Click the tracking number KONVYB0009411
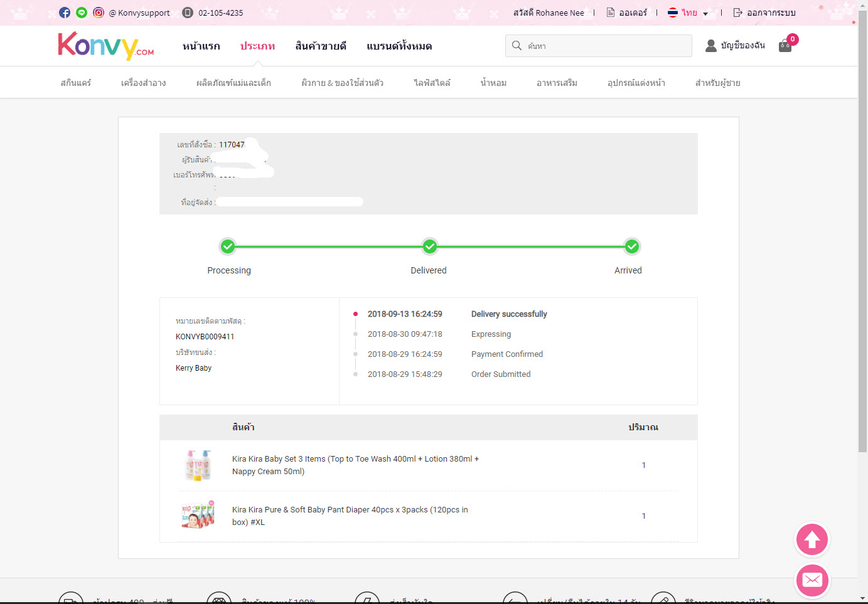Image resolution: width=868 pixels, height=604 pixels. pos(205,337)
